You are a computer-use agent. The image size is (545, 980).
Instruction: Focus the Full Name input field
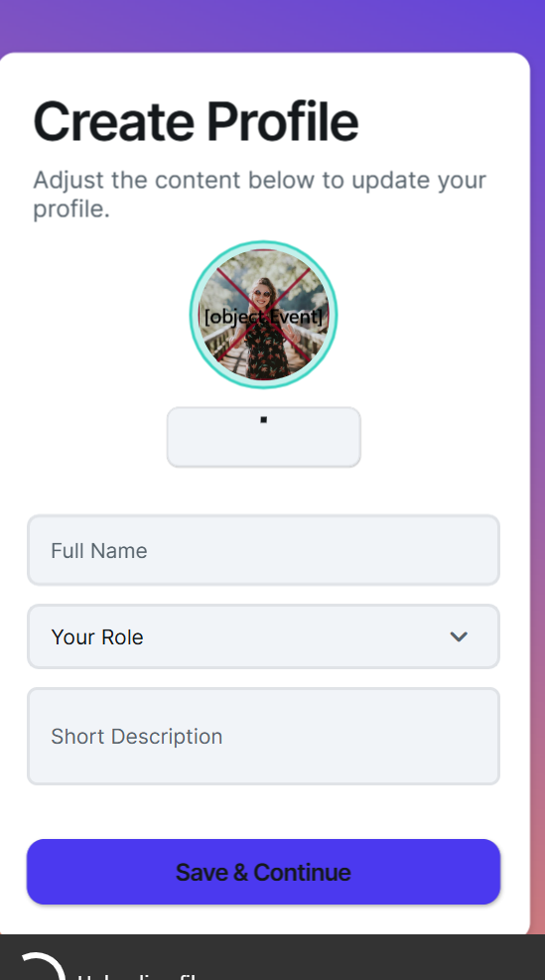(x=264, y=550)
